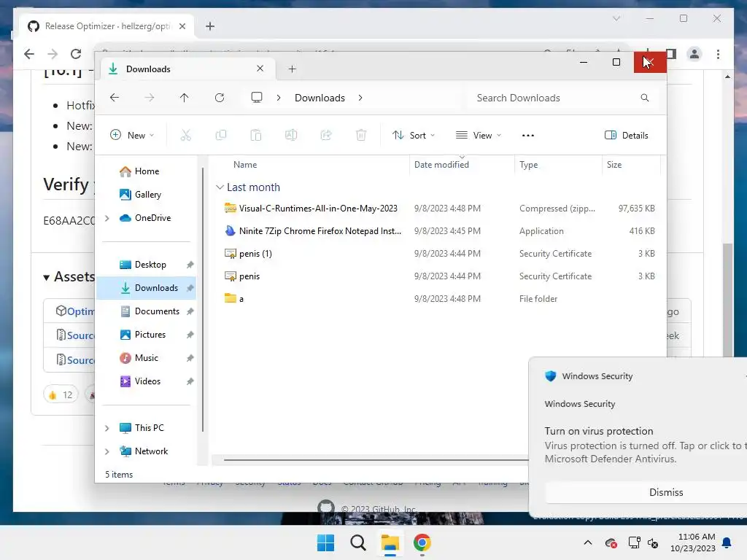Click the Chrome page vertical scrollbar
This screenshot has width=747, height=560.
point(727,299)
